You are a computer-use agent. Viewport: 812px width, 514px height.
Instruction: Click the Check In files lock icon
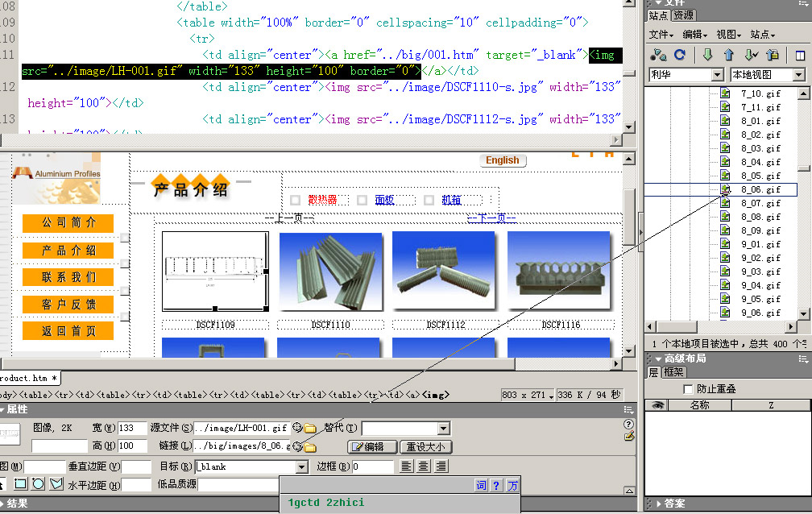[x=773, y=55]
